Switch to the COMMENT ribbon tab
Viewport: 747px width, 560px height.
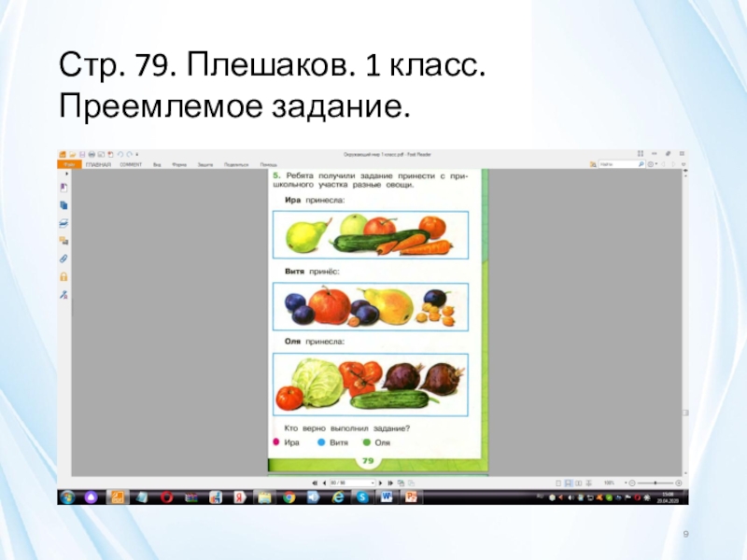[x=131, y=163]
